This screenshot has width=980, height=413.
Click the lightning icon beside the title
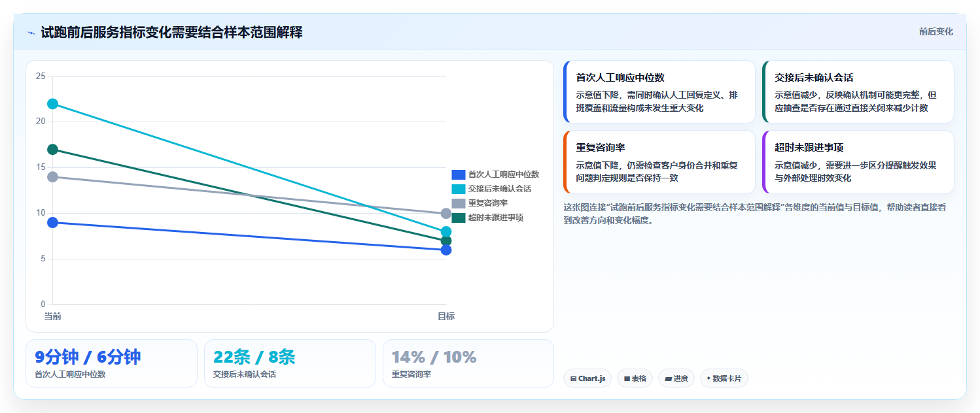click(x=31, y=33)
